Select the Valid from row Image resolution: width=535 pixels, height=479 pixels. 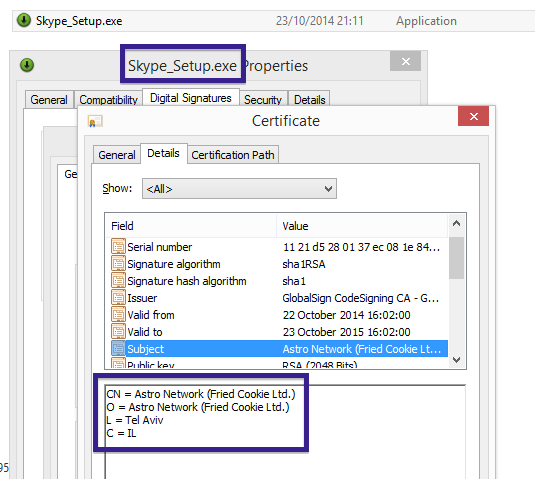coord(279,315)
